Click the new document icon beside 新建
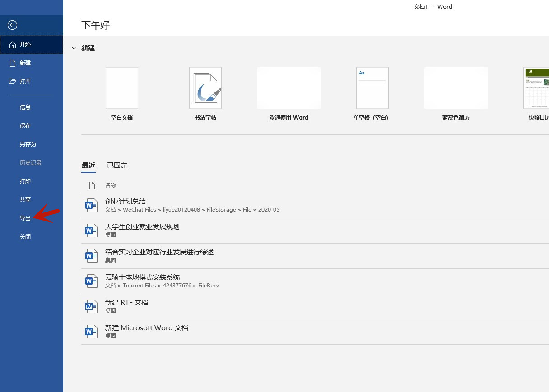Image resolution: width=549 pixels, height=392 pixels. [x=13, y=63]
